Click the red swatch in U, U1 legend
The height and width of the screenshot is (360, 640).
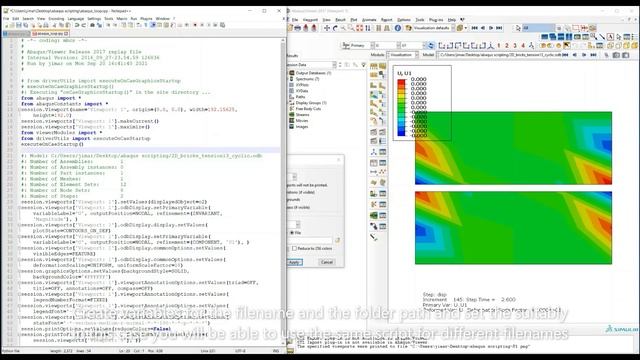tap(401, 82)
